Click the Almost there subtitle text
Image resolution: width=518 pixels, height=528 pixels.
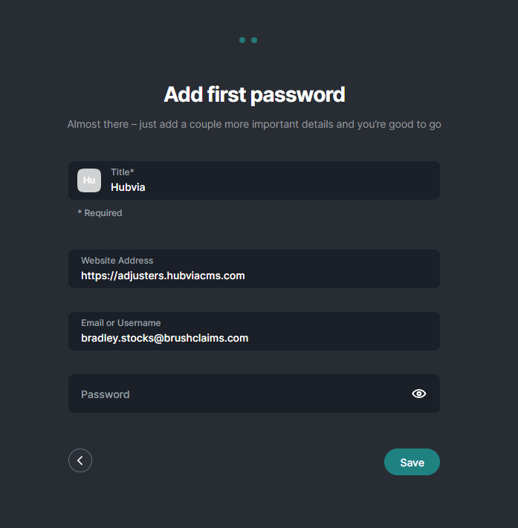coord(254,124)
